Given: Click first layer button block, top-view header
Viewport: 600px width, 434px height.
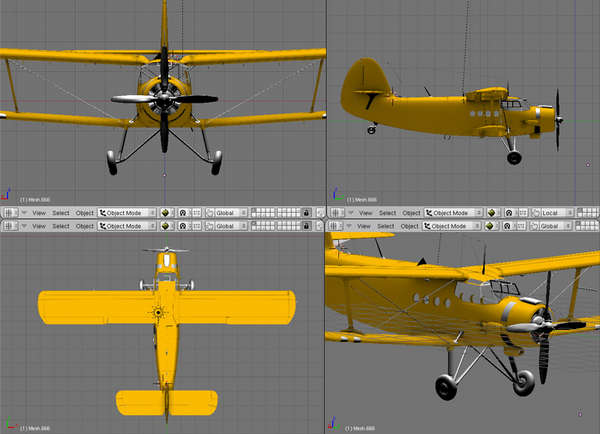Looking at the screenshot, I should click(x=263, y=226).
